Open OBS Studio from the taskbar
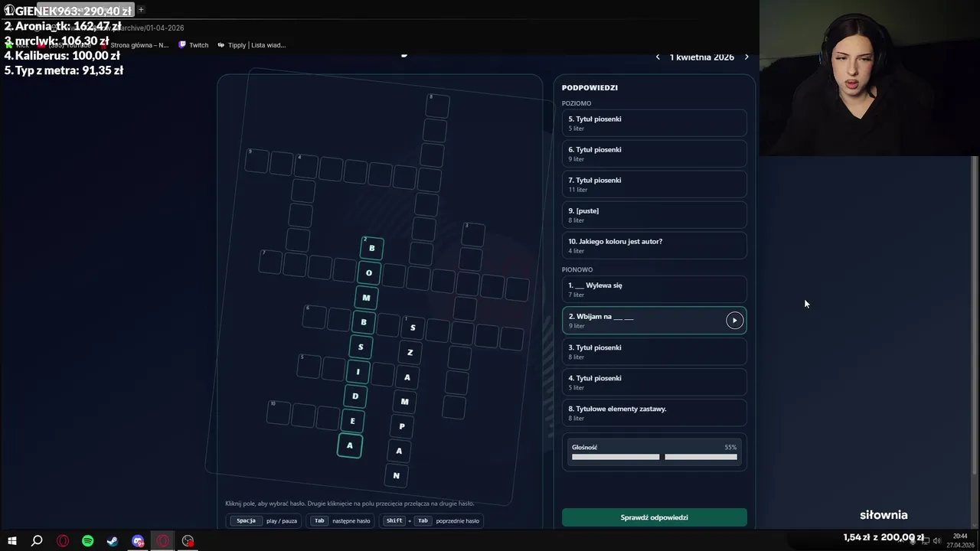The width and height of the screenshot is (980, 551). 188,541
